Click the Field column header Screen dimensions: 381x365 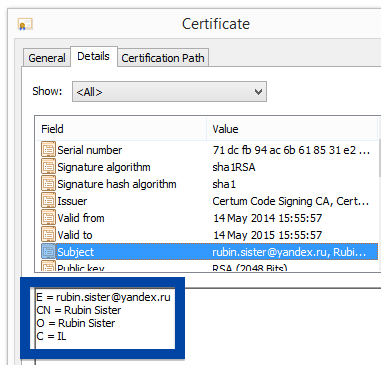point(121,129)
